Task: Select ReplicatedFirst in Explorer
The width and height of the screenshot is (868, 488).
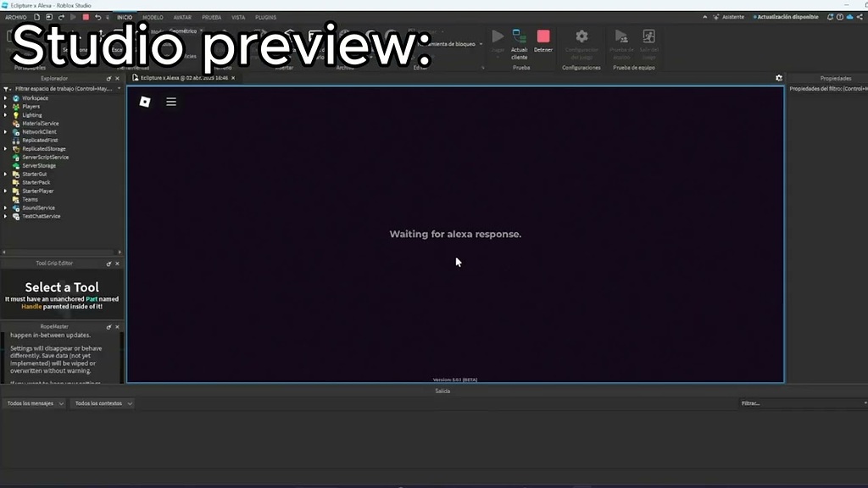Action: 40,141
